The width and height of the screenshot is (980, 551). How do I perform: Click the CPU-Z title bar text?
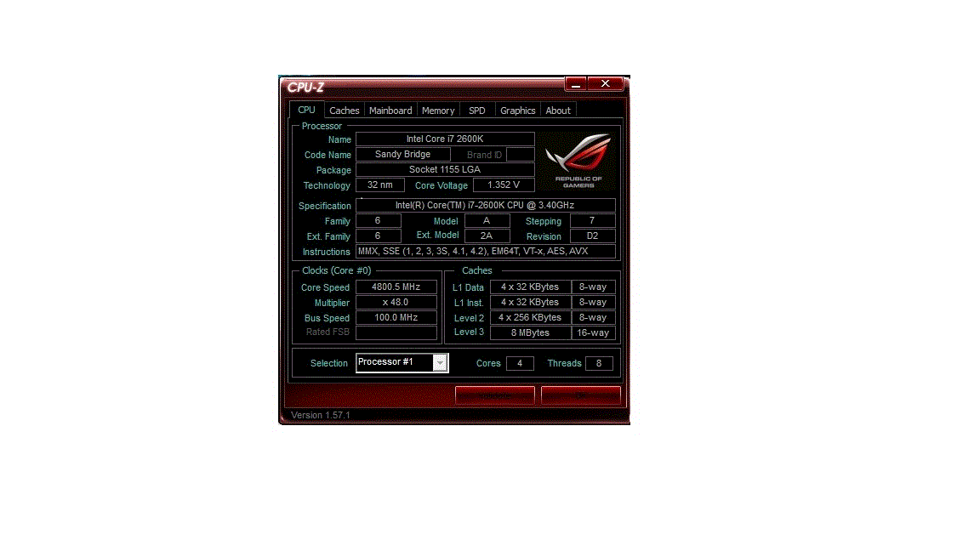click(305, 88)
